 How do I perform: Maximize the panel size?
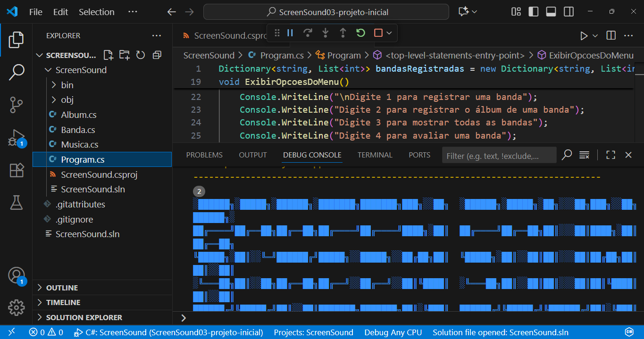pyautogui.click(x=611, y=155)
